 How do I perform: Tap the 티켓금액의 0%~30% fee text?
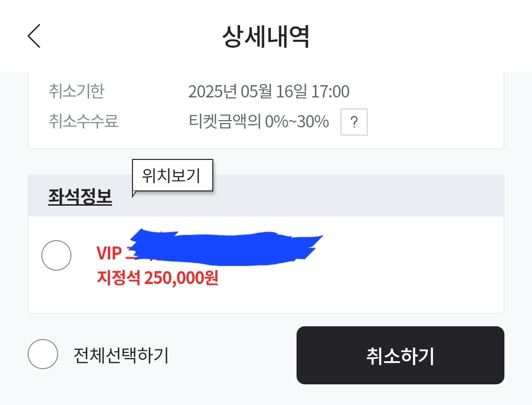coord(259,122)
